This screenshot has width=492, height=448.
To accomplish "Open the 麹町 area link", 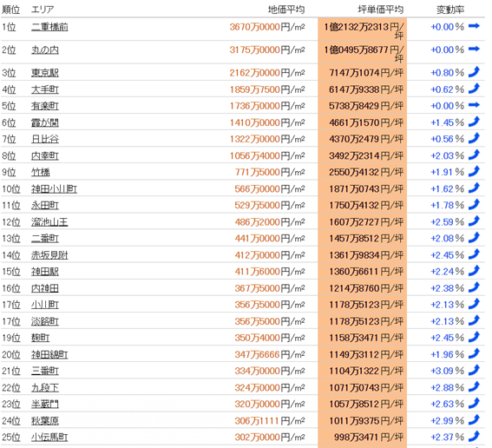I will pyautogui.click(x=41, y=338).
